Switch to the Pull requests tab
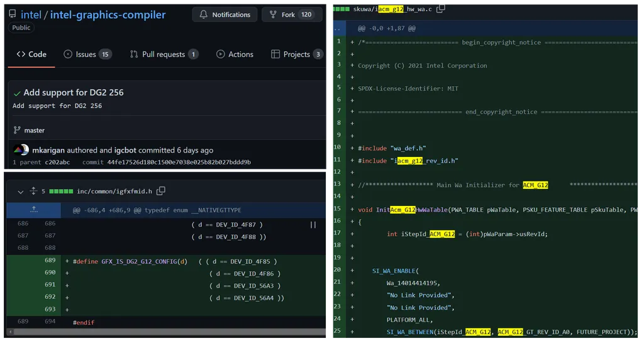Image resolution: width=644 pixels, height=341 pixels. pos(164,54)
